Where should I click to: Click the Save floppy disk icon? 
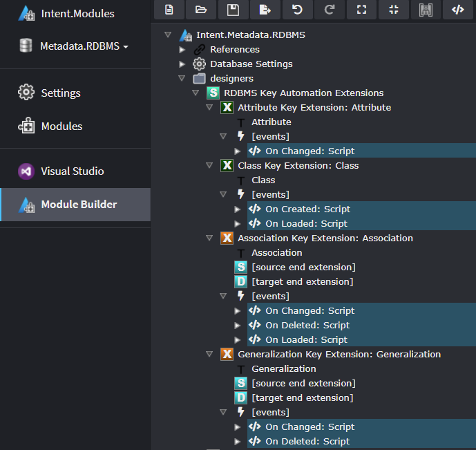tap(233, 9)
